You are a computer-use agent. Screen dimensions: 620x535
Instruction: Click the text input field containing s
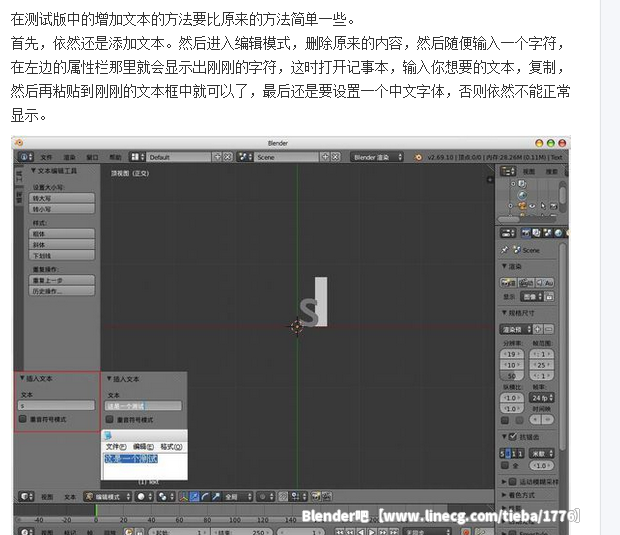(57, 405)
